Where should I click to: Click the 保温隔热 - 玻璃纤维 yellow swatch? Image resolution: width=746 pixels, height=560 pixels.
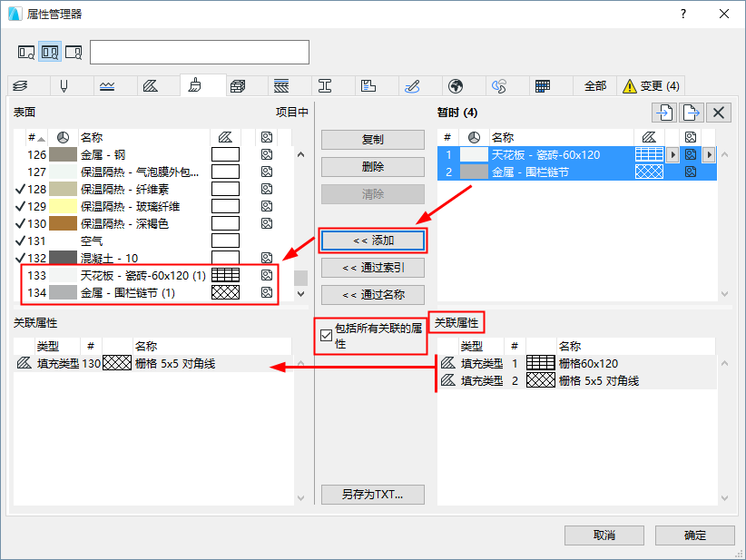[x=63, y=207]
